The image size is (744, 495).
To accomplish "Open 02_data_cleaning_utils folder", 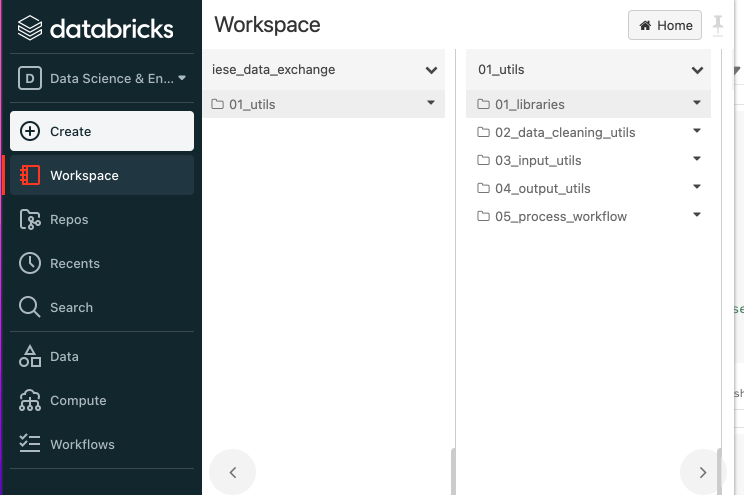I will (564, 132).
